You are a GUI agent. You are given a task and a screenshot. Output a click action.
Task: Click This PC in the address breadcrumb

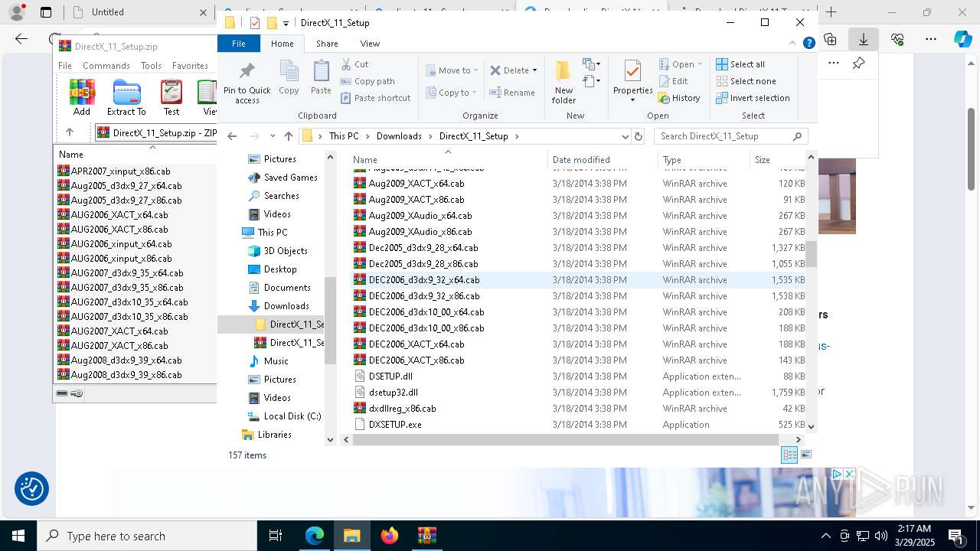pos(344,136)
